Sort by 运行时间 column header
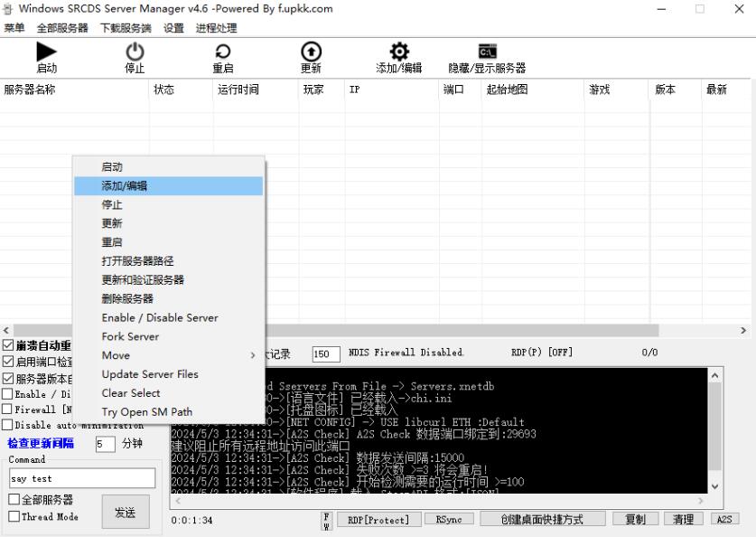The width and height of the screenshot is (756, 537). coord(256,89)
